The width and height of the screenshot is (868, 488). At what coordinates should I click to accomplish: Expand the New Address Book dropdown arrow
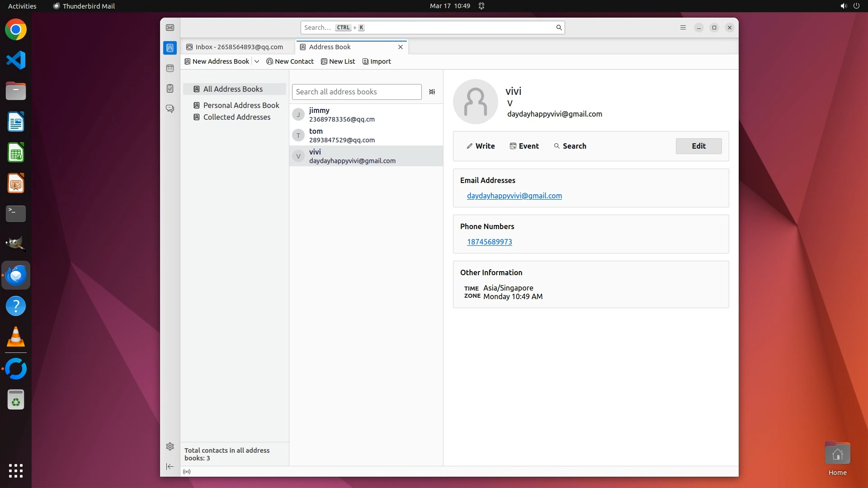(257, 61)
